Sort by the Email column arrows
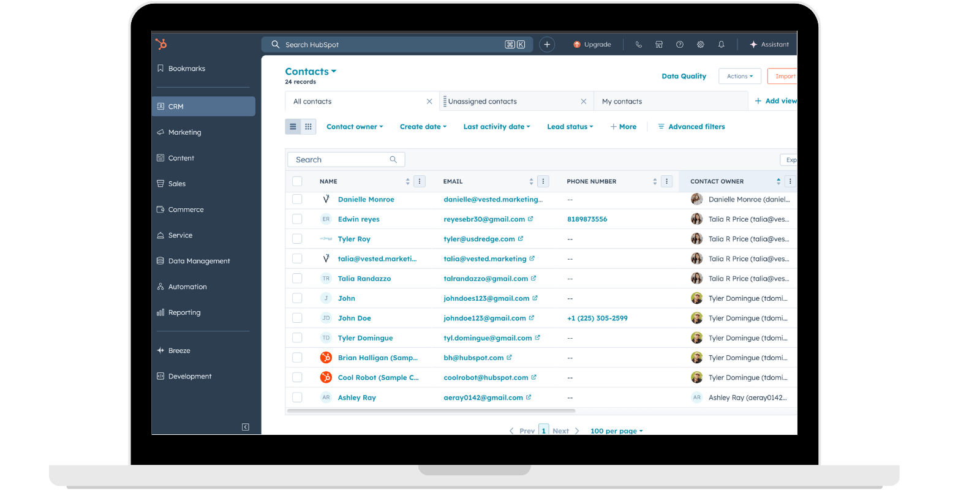 pos(532,181)
